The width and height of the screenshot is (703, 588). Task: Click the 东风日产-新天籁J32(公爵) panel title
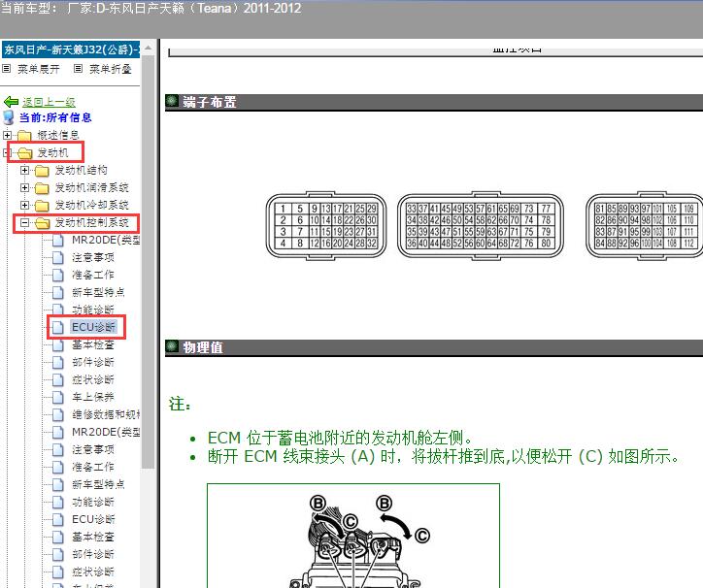[x=71, y=49]
